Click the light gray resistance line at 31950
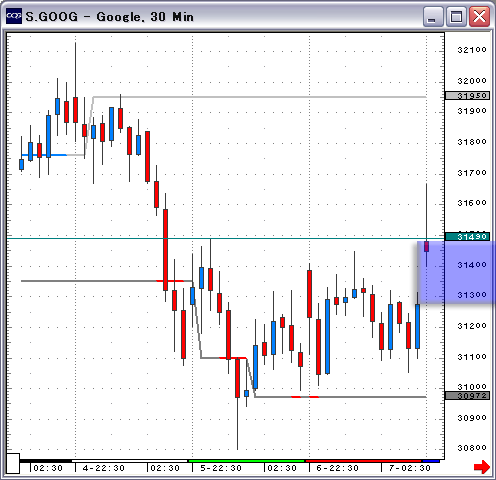Image resolution: width=496 pixels, height=480 pixels. [x=260, y=97]
